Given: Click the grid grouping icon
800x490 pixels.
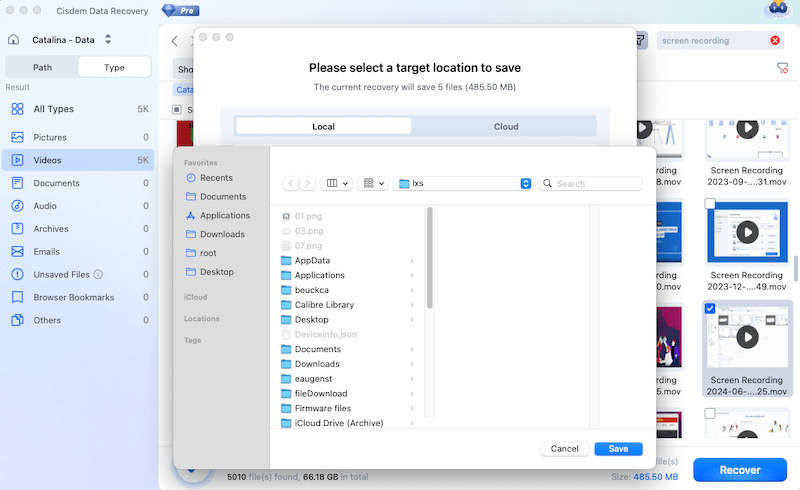Looking at the screenshot, I should [x=374, y=184].
